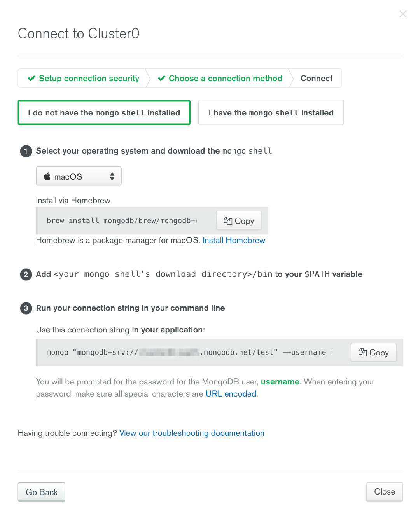This screenshot has height=519, width=420.
Task: Go to the Setup connection security step
Action: tap(83, 79)
